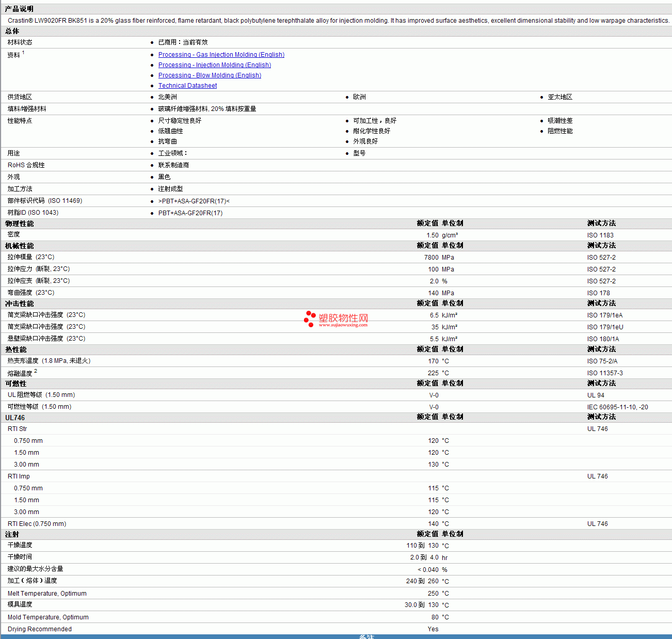
Task: Click the Drying Recommended row label
Action: [x=40, y=629]
